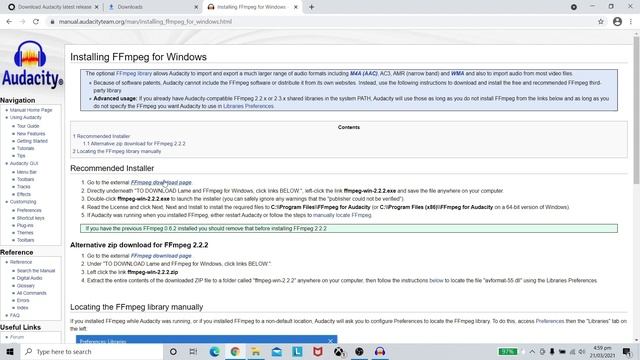Image resolution: width=640 pixels, height=360 pixels.
Task: Open Effects in the sidebar
Action: click(x=24, y=194)
